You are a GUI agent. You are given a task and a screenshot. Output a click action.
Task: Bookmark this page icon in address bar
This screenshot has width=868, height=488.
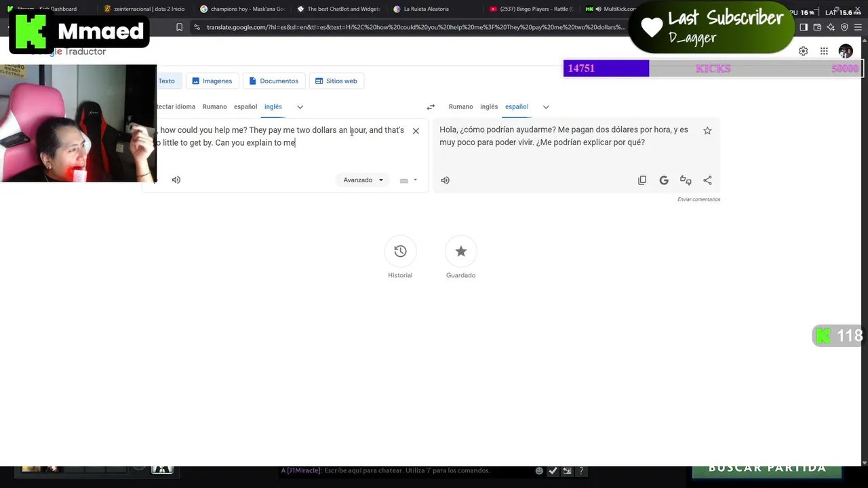click(179, 27)
